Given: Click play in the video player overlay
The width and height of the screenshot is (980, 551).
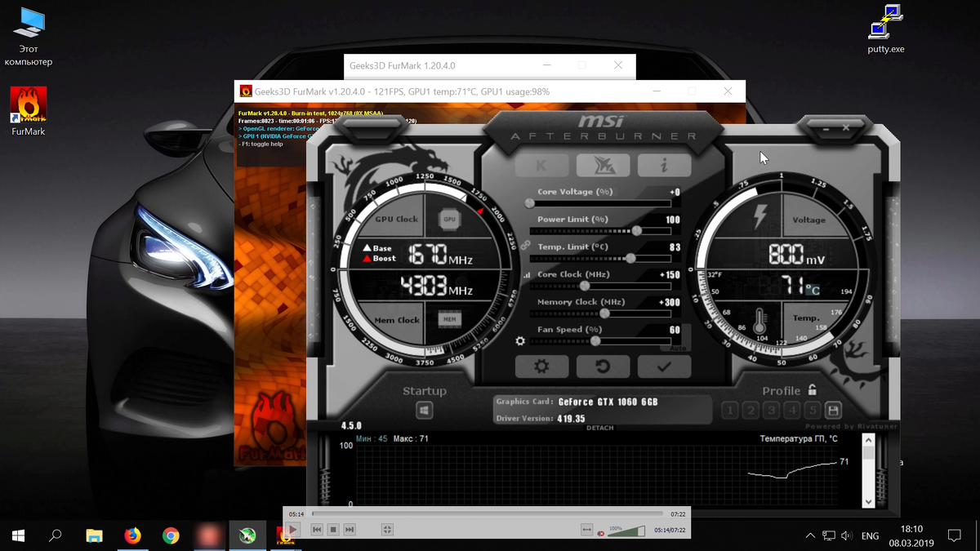Looking at the screenshot, I should 292,530.
